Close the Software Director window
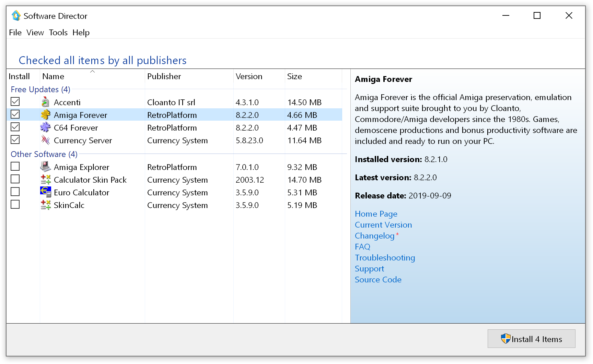 (569, 16)
